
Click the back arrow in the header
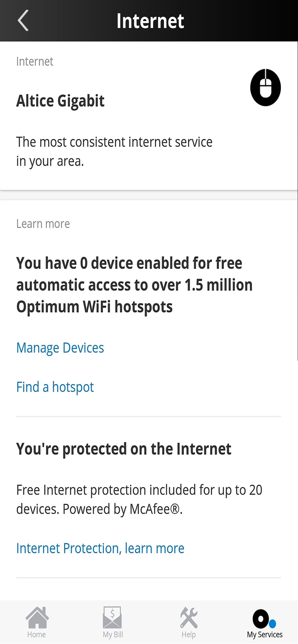23,20
